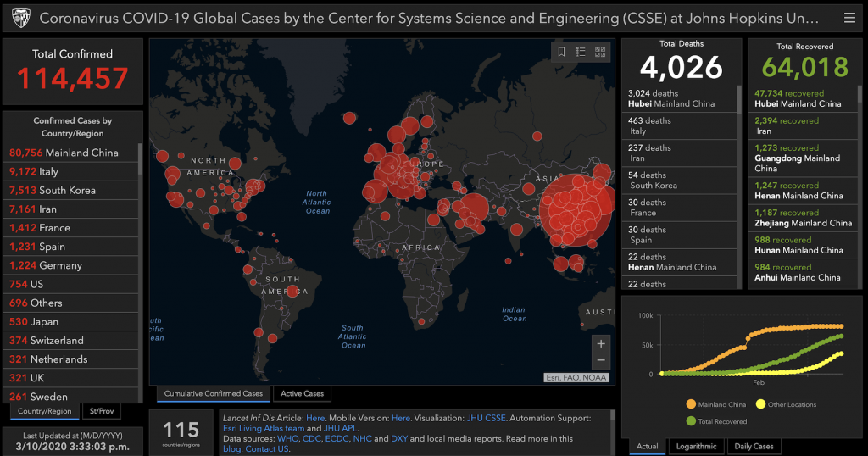Click Spain 30 deaths entry
Image resolution: width=868 pixels, height=456 pixels.
pos(679,235)
